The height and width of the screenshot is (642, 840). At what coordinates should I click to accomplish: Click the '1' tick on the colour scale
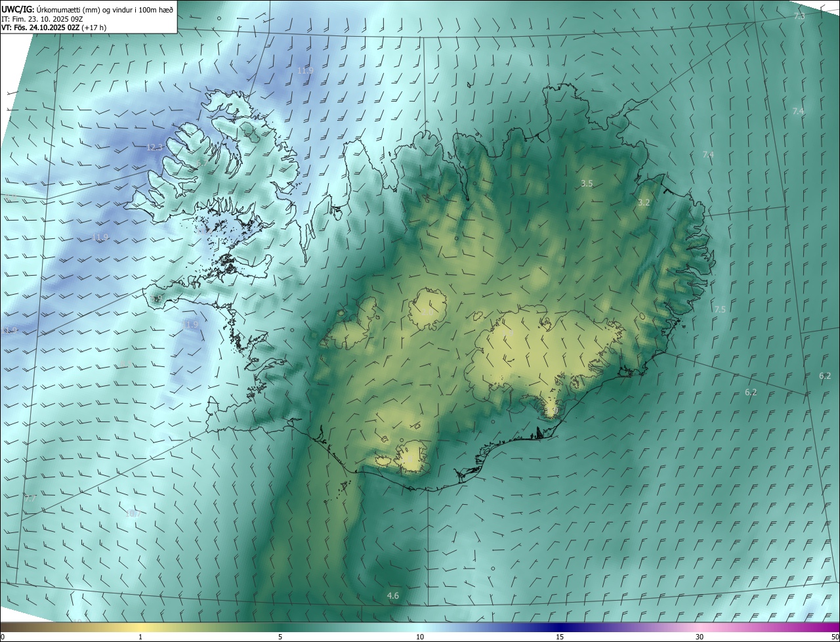coord(140,637)
